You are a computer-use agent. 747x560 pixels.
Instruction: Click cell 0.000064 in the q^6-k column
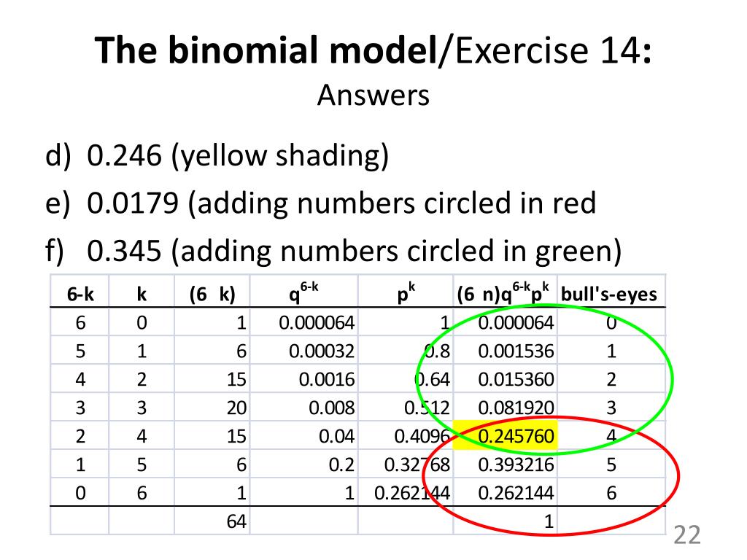click(x=317, y=323)
